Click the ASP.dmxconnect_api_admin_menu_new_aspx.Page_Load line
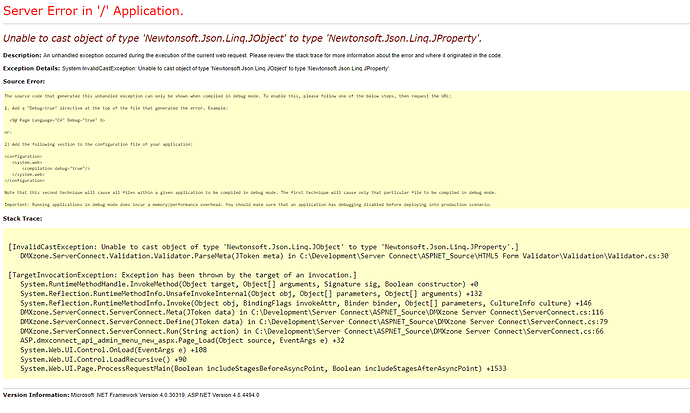Viewport: 690px width, 413px height. point(182,340)
